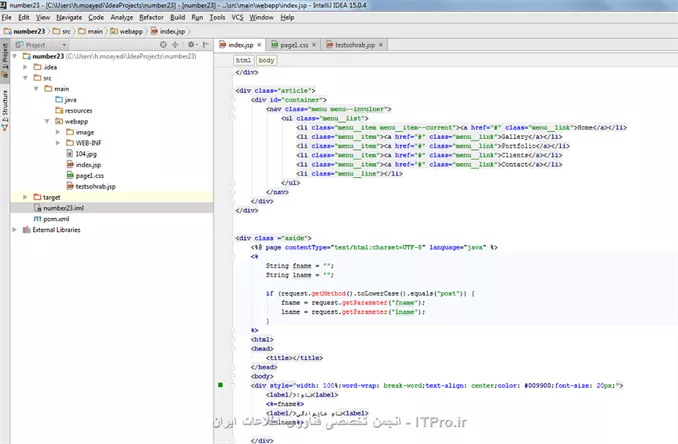Viewport: 678px width, 444px height.
Task: Select page1.css file in project tree
Action: pos(85,175)
